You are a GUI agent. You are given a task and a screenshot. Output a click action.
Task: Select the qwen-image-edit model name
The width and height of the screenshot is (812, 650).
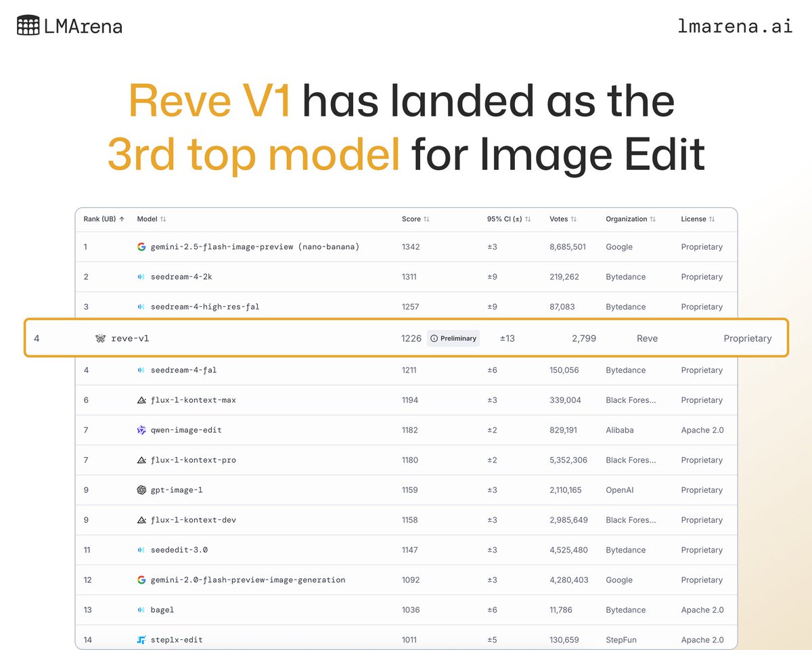pos(186,430)
